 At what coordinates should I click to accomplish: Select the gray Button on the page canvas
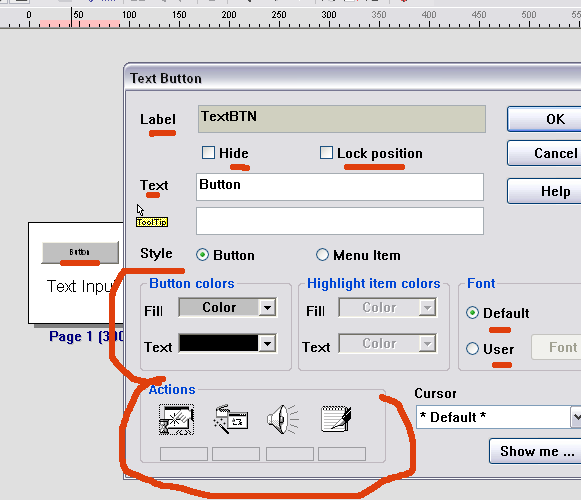point(80,252)
